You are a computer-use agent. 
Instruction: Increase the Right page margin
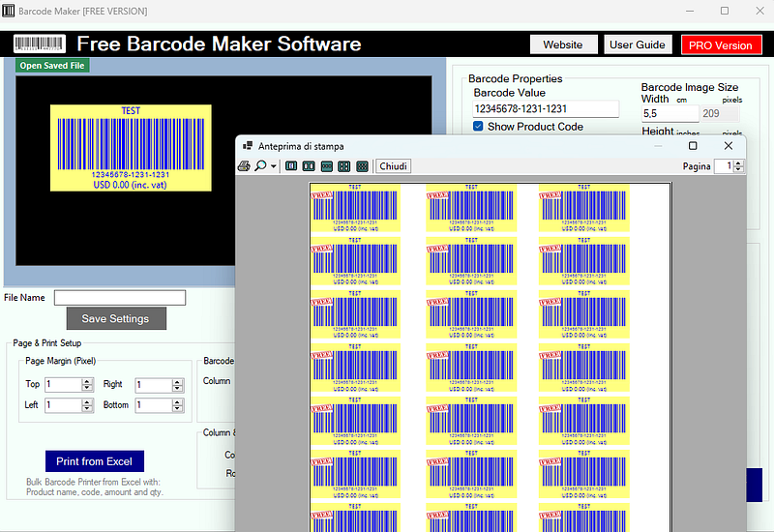point(178,382)
